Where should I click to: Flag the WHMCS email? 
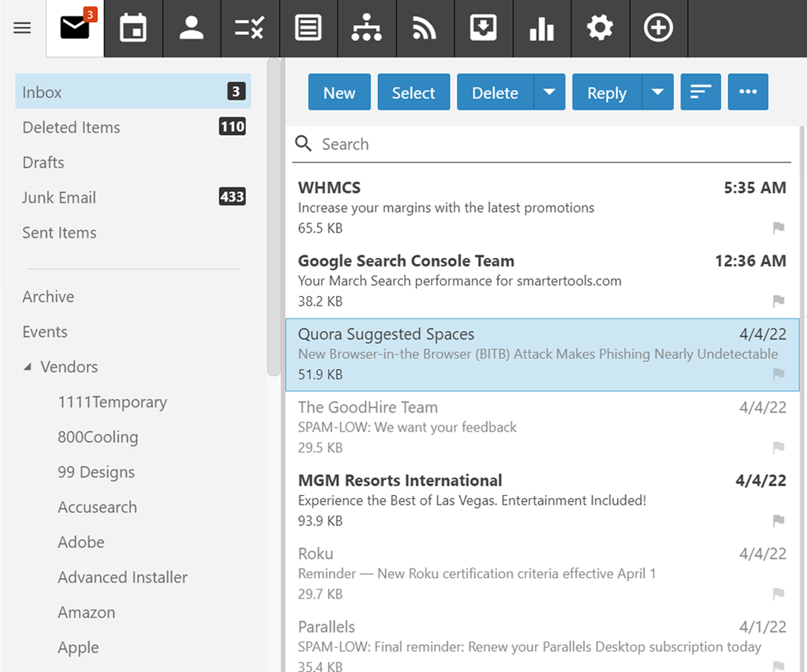click(778, 228)
